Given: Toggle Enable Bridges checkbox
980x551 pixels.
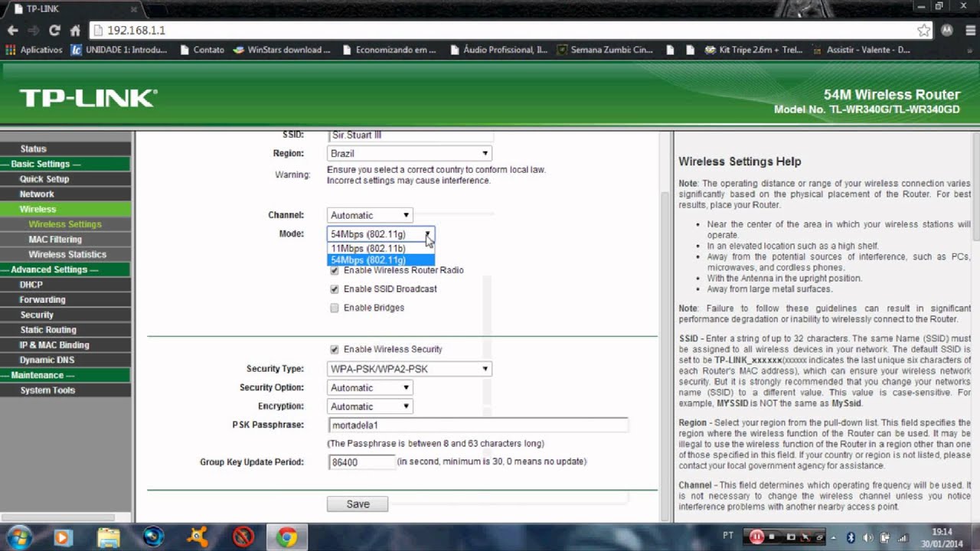Looking at the screenshot, I should (x=334, y=308).
